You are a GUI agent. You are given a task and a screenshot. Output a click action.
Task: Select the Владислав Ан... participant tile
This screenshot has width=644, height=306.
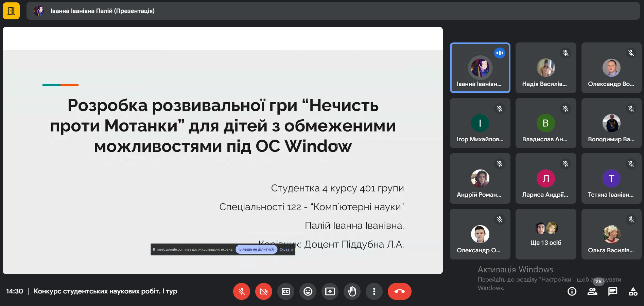tap(546, 123)
